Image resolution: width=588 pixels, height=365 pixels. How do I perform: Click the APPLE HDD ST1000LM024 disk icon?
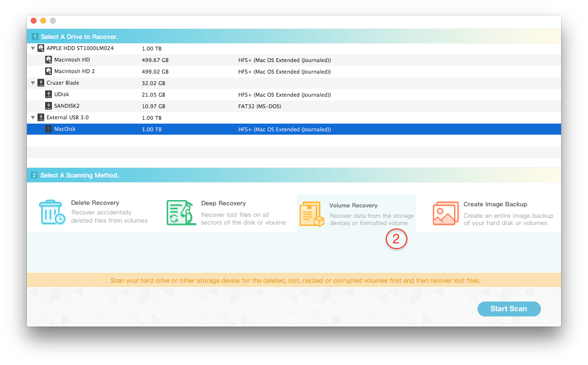[x=41, y=48]
